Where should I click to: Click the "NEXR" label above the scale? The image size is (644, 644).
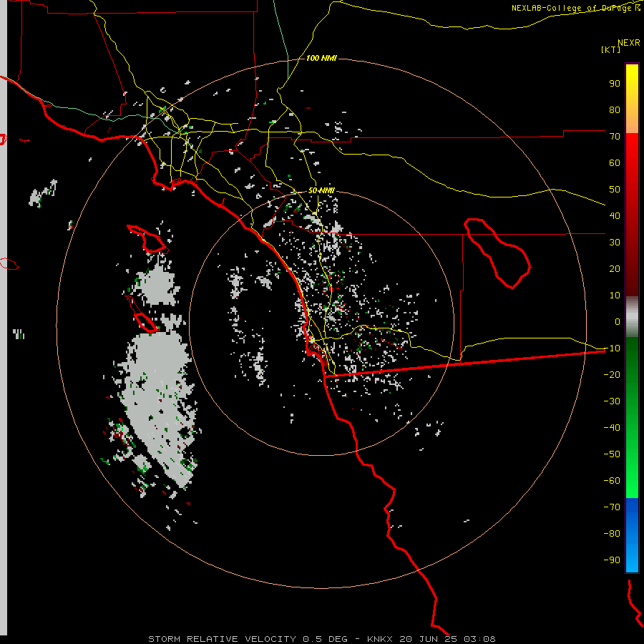pos(629,43)
